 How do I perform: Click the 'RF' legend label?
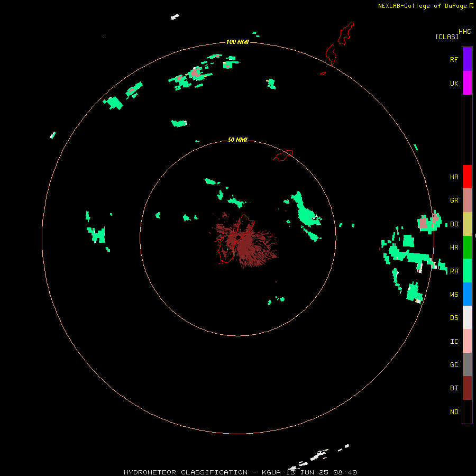pos(454,59)
